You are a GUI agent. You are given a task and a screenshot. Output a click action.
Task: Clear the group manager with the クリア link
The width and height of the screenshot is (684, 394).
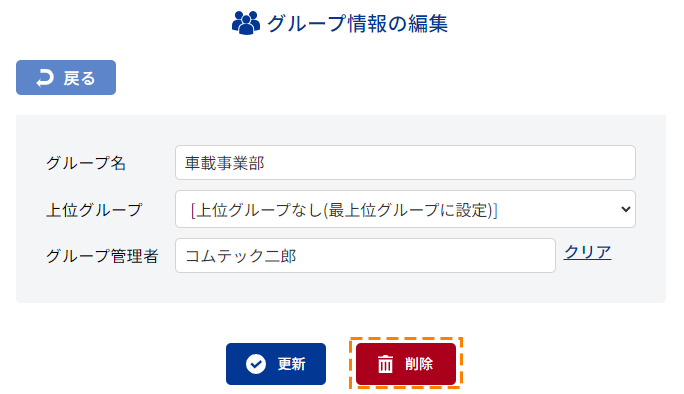point(587,252)
